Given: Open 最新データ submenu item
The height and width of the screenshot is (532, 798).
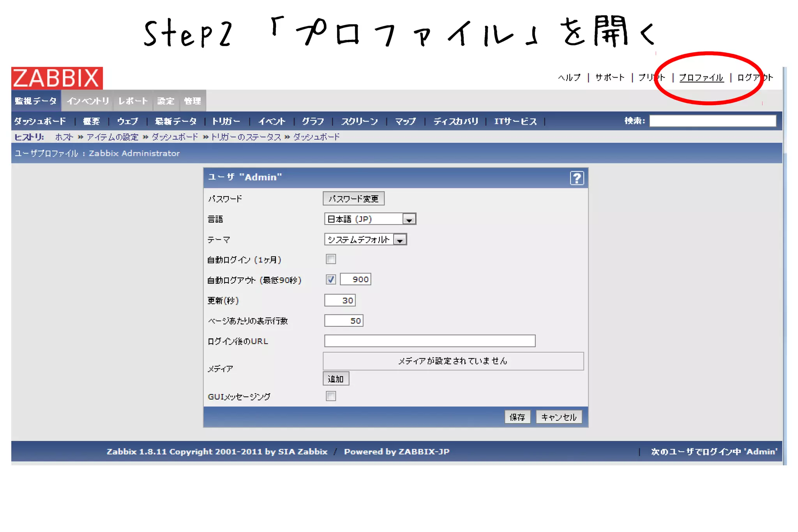Looking at the screenshot, I should pos(176,121).
